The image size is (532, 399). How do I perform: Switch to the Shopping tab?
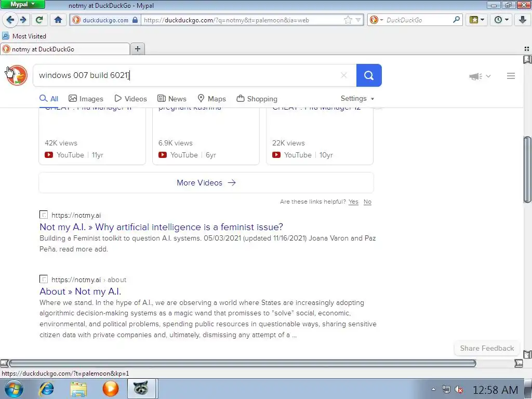coord(257,99)
